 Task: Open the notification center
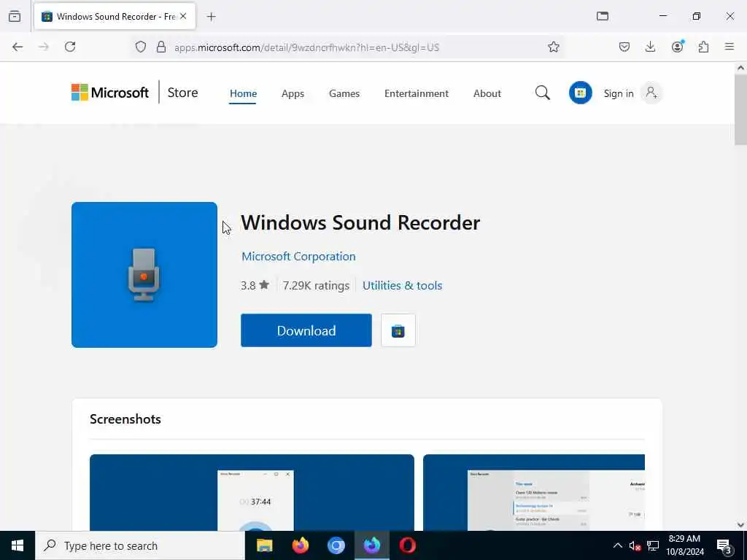(724, 545)
